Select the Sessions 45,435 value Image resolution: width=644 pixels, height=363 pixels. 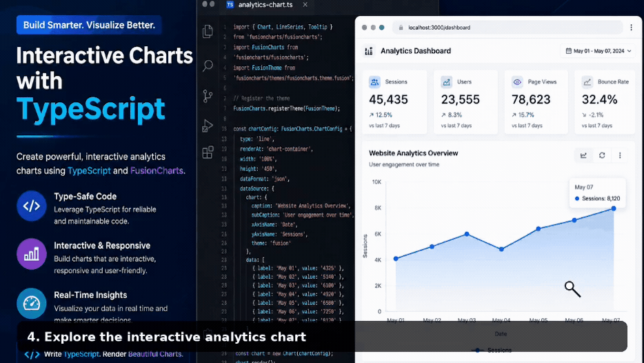point(388,99)
